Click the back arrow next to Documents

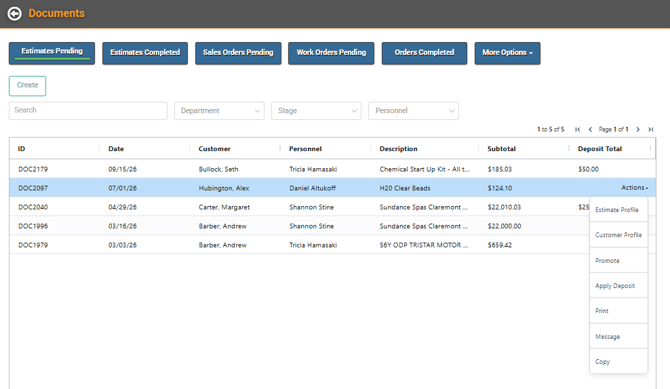(15, 14)
